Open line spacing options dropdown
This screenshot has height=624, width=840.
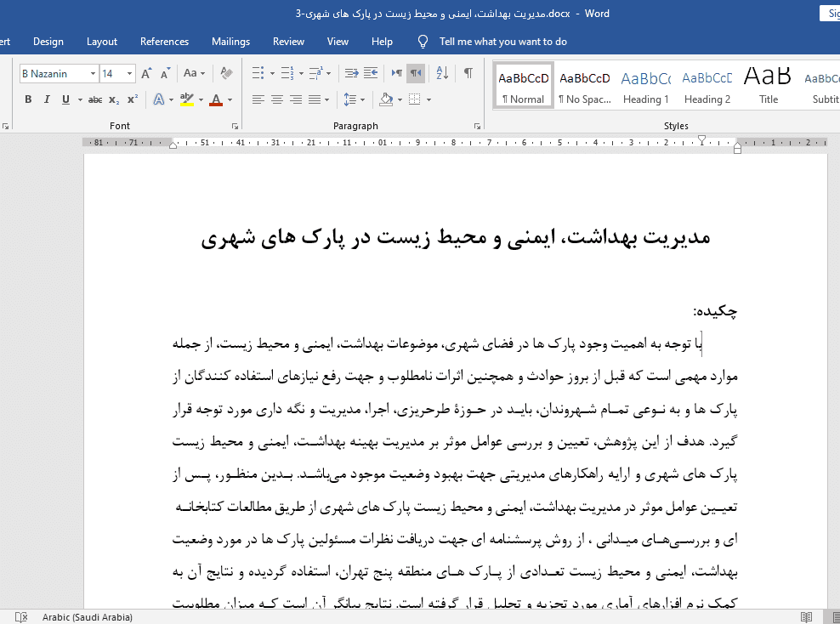(x=354, y=99)
